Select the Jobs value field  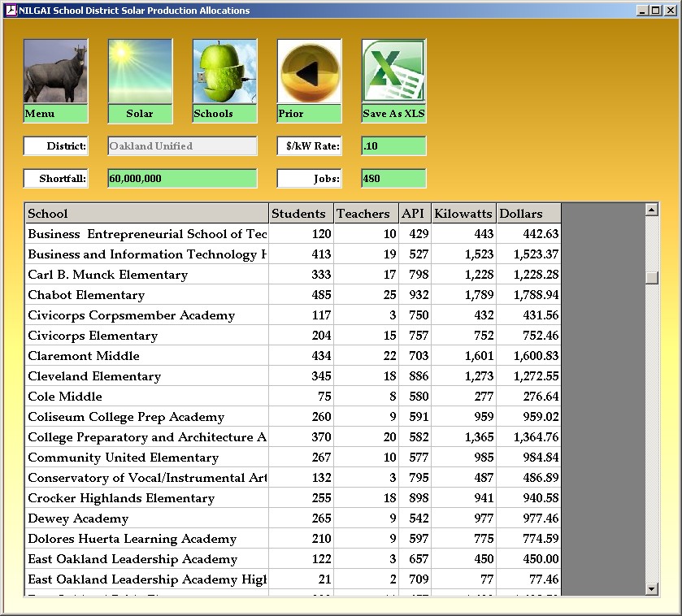(393, 179)
